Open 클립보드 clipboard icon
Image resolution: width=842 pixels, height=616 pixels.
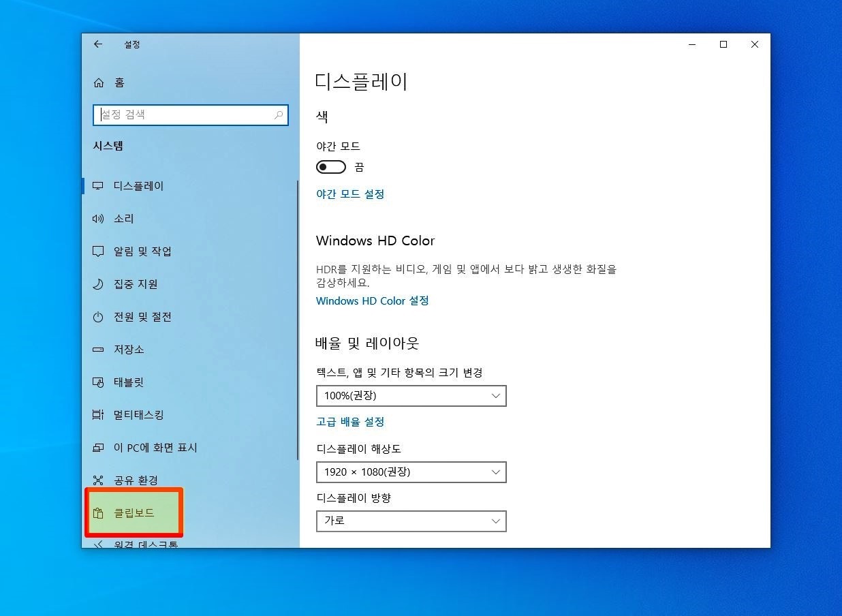(98, 513)
